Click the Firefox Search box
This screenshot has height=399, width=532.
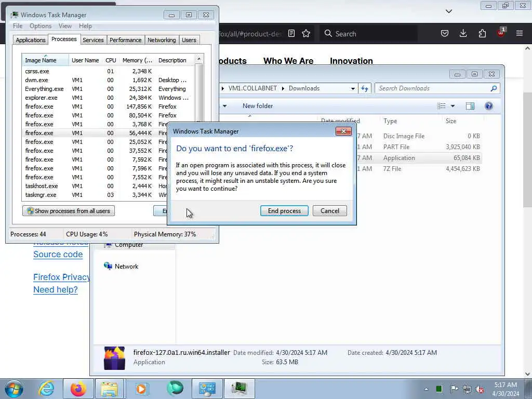368,34
